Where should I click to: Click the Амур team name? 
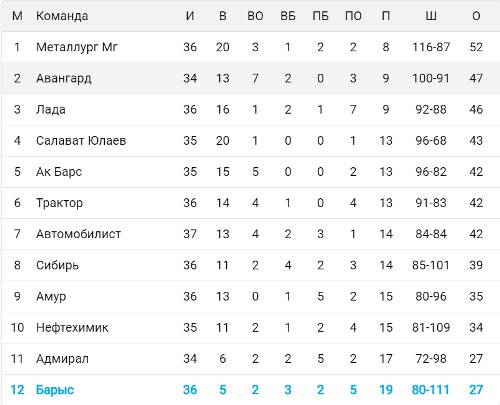tap(51, 296)
